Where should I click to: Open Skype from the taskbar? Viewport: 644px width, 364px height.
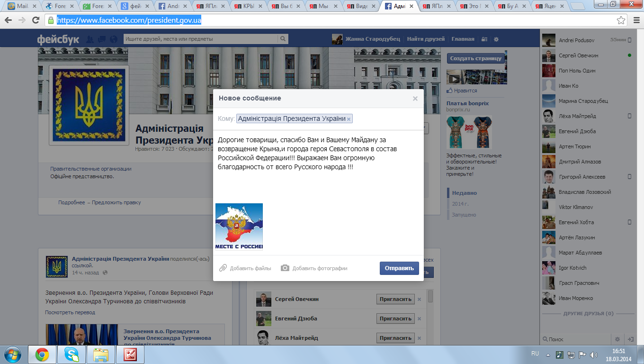[72, 355]
